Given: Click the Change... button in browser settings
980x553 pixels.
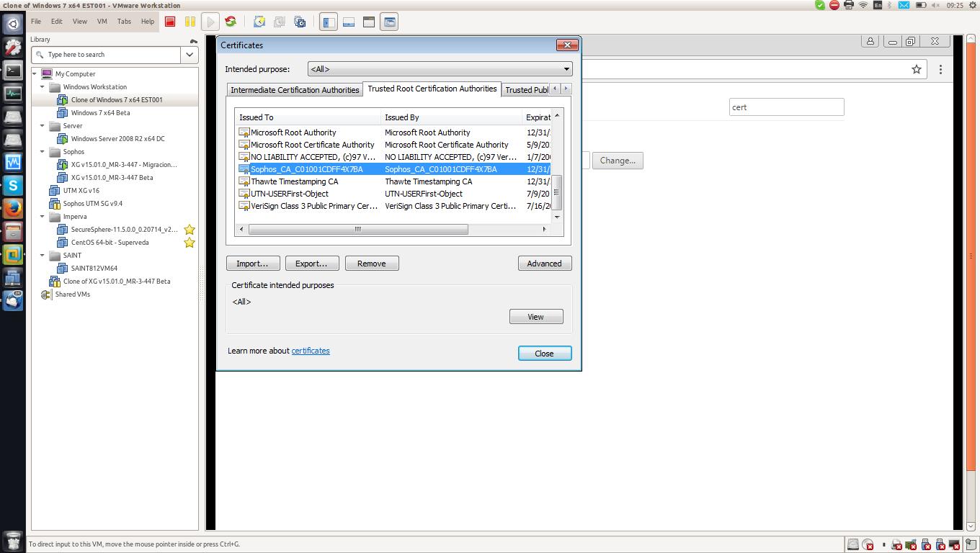Looking at the screenshot, I should 618,161.
